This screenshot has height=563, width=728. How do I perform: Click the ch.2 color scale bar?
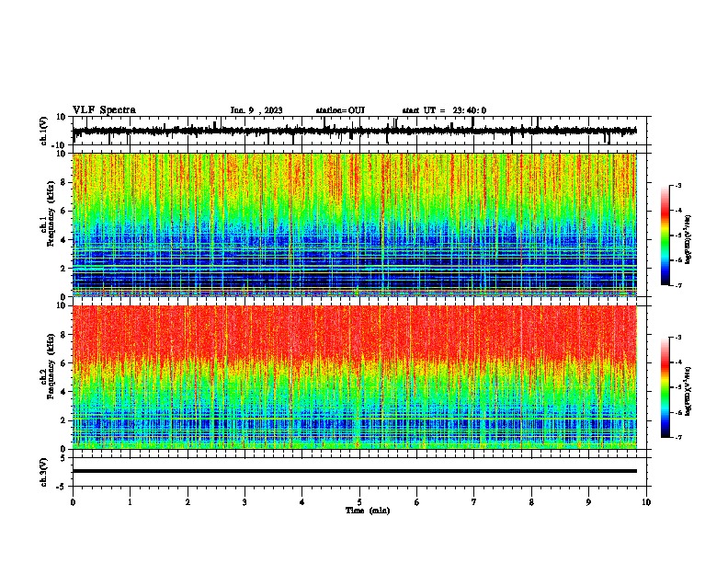coord(665,387)
